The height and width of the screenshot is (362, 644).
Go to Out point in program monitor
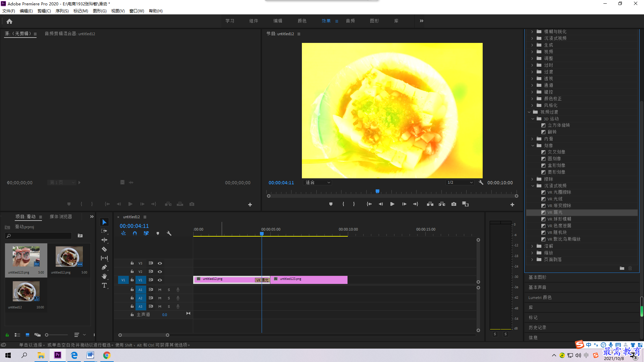tap(416, 204)
